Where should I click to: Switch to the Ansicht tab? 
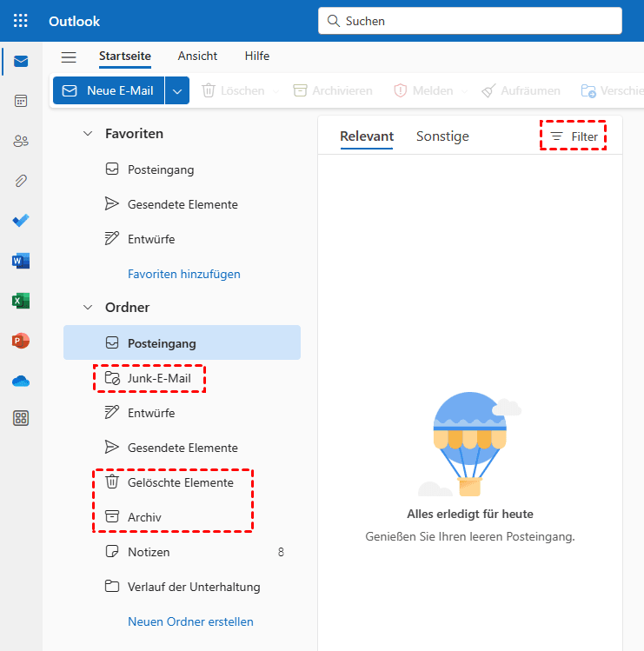[x=197, y=56]
